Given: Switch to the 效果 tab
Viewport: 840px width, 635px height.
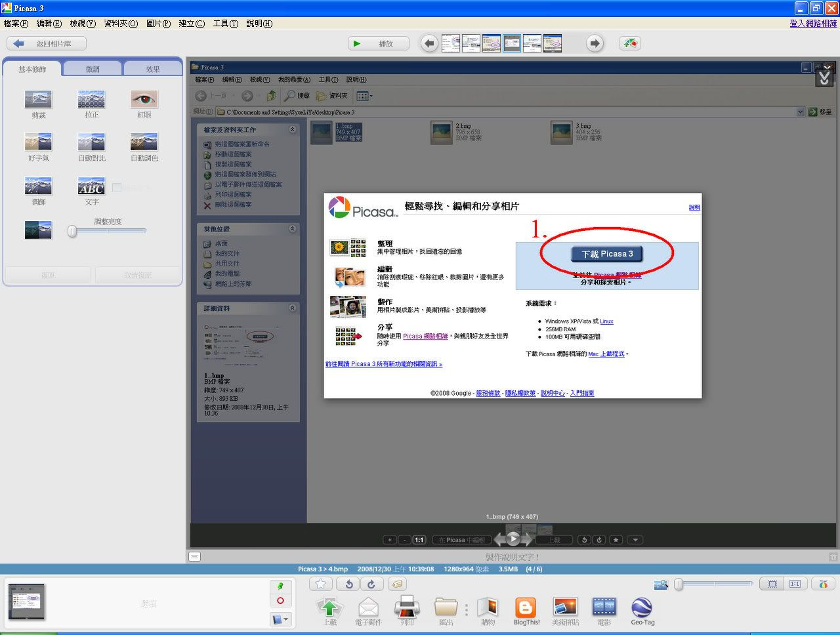Looking at the screenshot, I should click(153, 69).
